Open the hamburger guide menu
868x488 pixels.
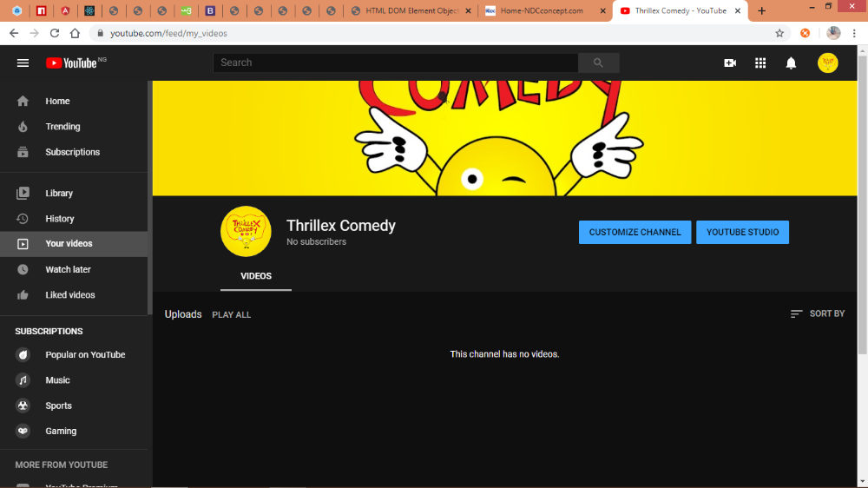(x=23, y=63)
